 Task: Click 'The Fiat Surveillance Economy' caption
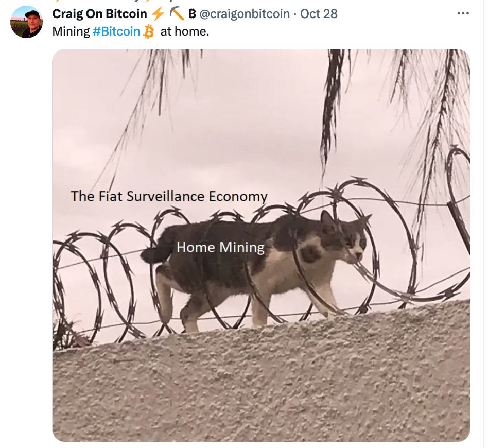[169, 196]
